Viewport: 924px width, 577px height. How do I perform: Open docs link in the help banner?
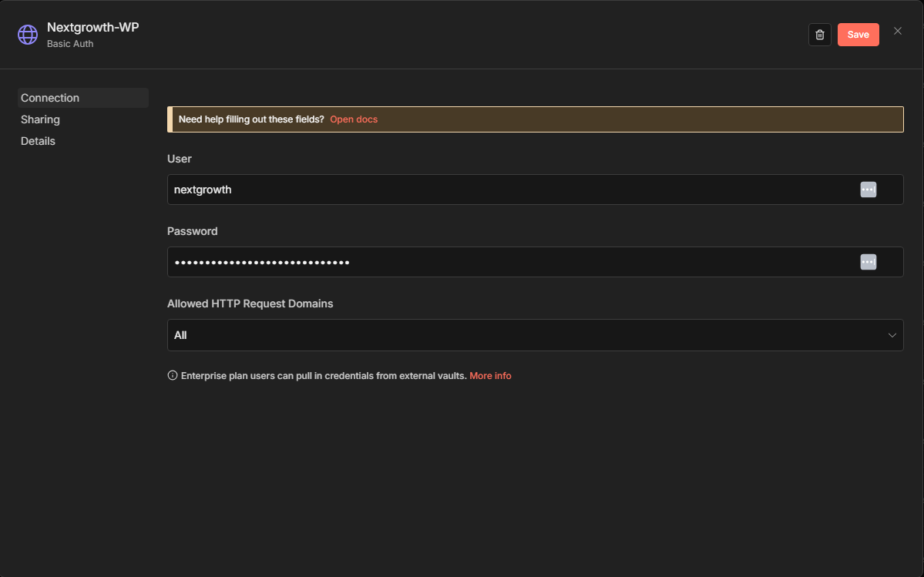coord(354,119)
